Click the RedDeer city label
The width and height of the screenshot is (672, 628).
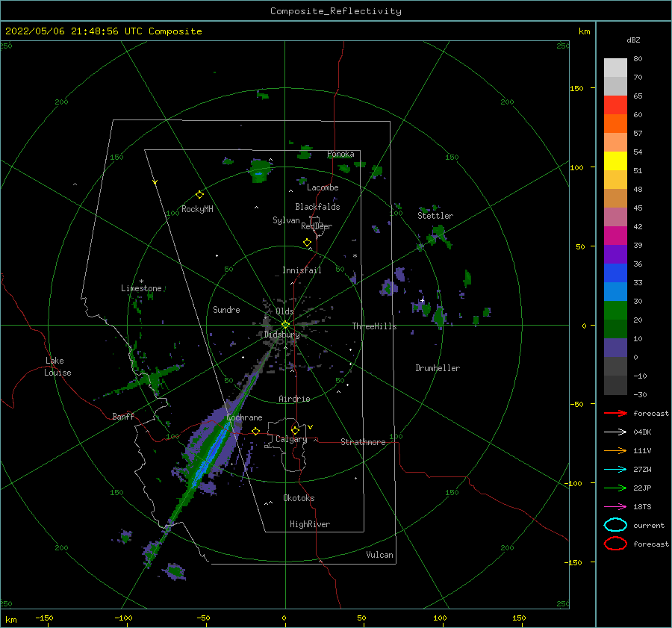click(x=317, y=226)
